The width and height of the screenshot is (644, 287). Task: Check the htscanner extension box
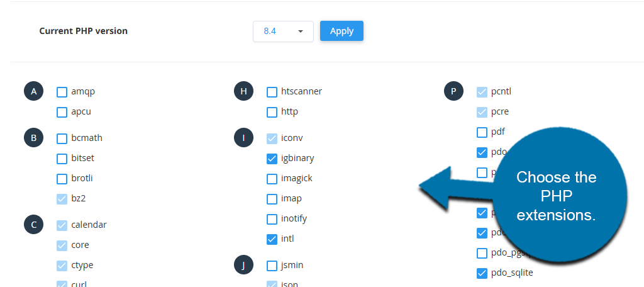coord(272,93)
